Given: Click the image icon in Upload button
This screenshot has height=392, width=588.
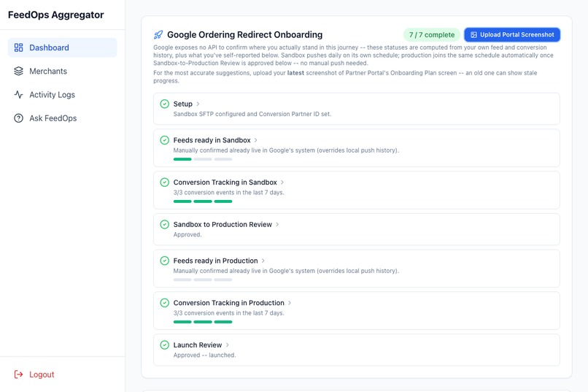Looking at the screenshot, I should pyautogui.click(x=473, y=35).
